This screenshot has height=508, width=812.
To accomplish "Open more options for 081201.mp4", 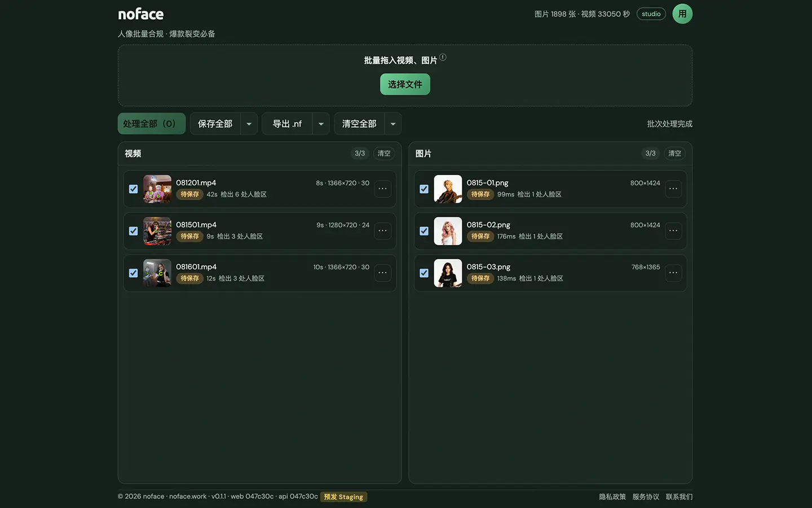I will 382,189.
